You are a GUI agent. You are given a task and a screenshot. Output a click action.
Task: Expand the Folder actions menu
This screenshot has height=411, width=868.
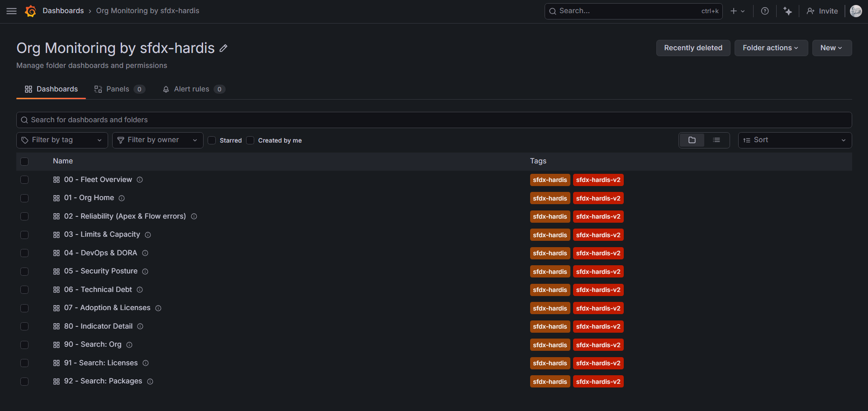tap(771, 48)
